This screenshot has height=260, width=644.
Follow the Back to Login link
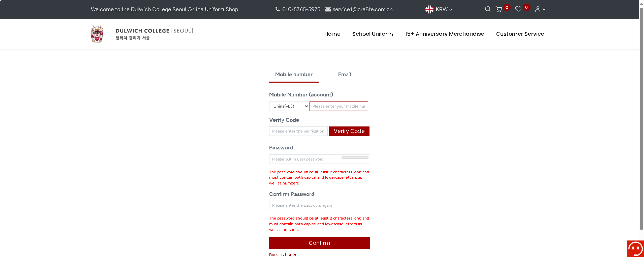(283, 255)
